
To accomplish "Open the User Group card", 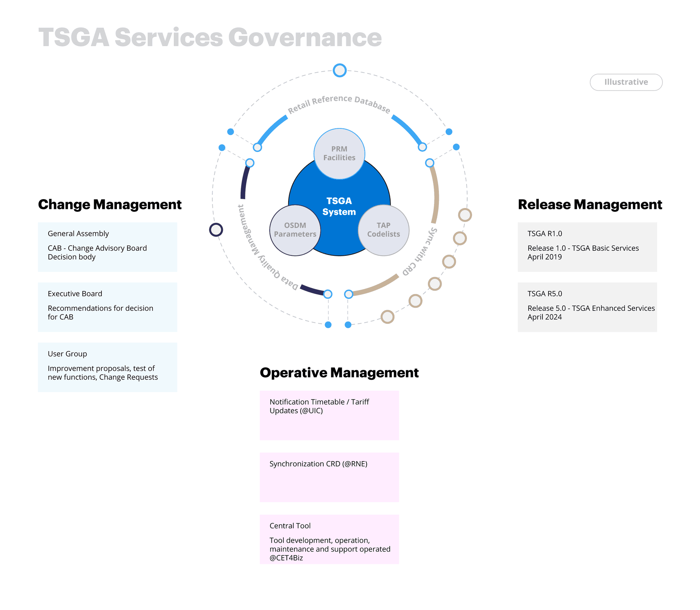I will coord(108,367).
